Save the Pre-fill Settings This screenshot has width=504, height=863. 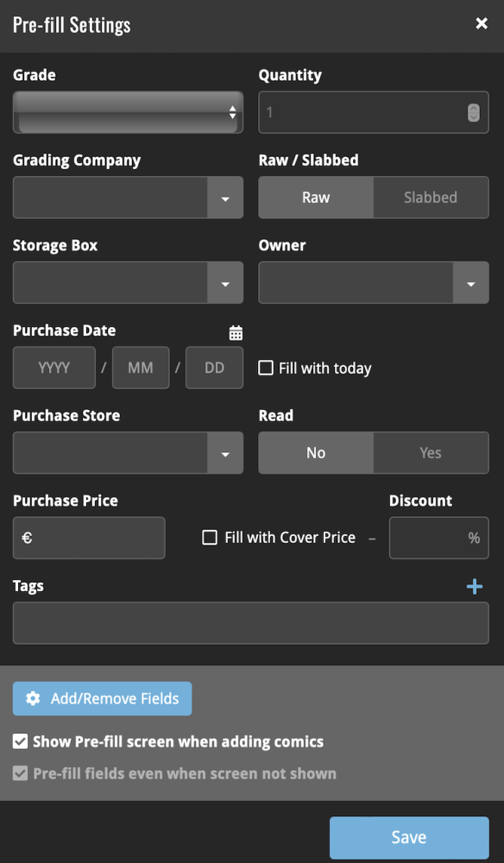(408, 836)
